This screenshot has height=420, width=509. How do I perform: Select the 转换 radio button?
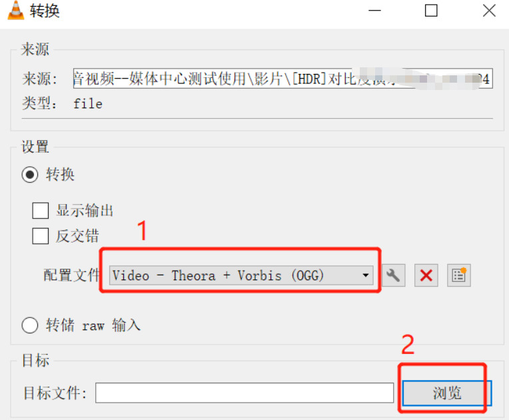(x=30, y=175)
